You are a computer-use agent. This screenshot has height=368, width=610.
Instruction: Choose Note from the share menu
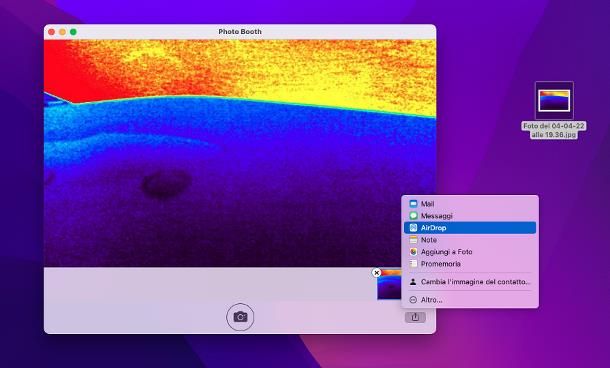(x=470, y=240)
